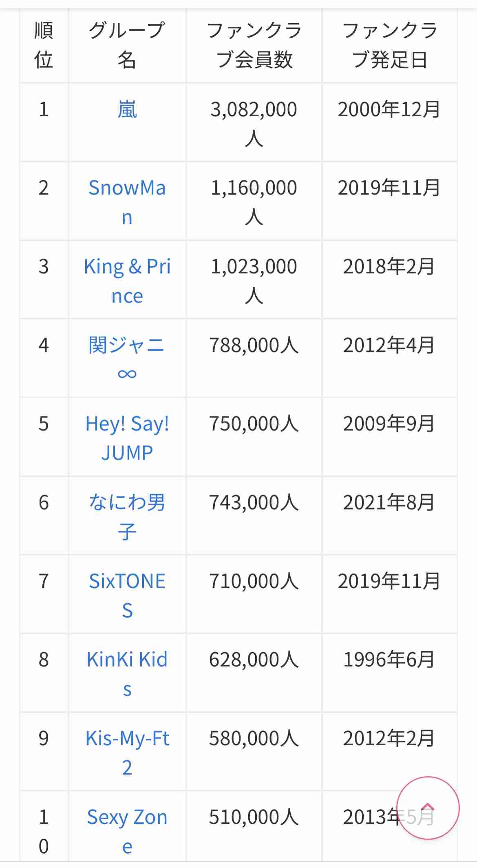Tap the scroll-to-top arrow button

(x=428, y=808)
